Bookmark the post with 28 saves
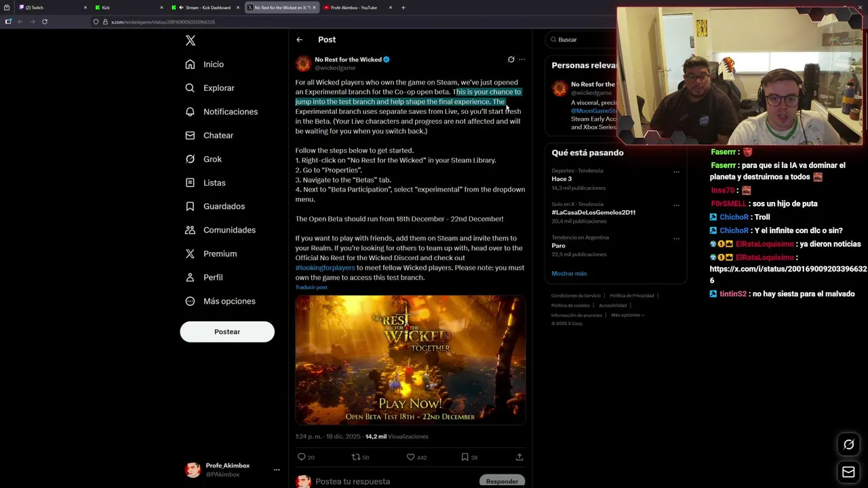This screenshot has width=868, height=488. [x=469, y=457]
